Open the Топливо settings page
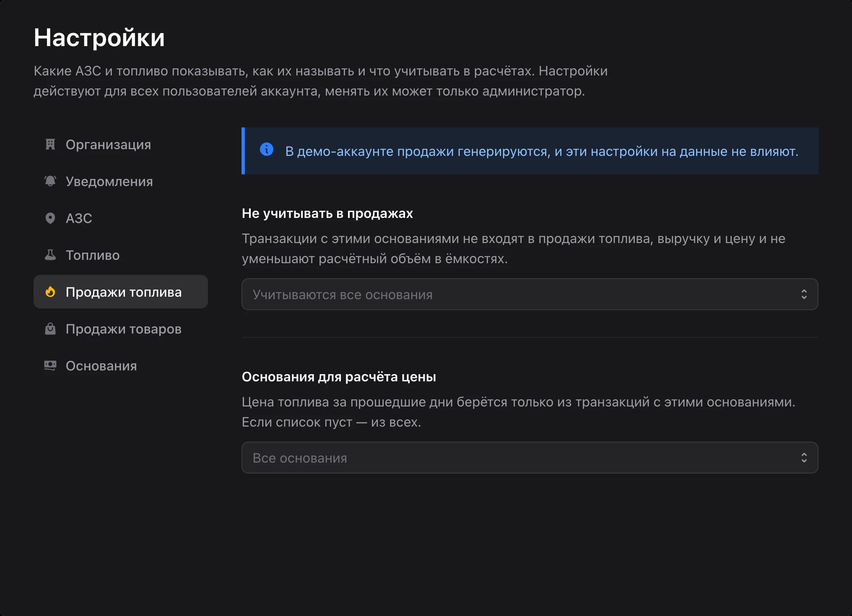The width and height of the screenshot is (852, 616). pos(121,255)
